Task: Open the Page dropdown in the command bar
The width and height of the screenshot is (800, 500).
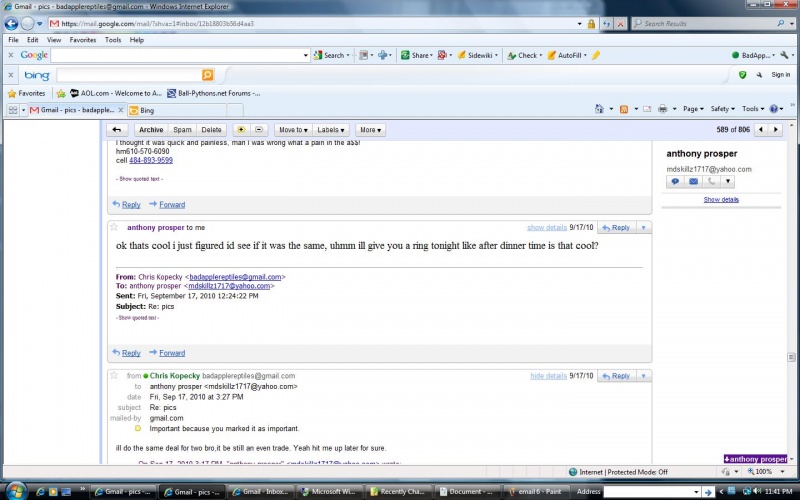Action: [693, 109]
